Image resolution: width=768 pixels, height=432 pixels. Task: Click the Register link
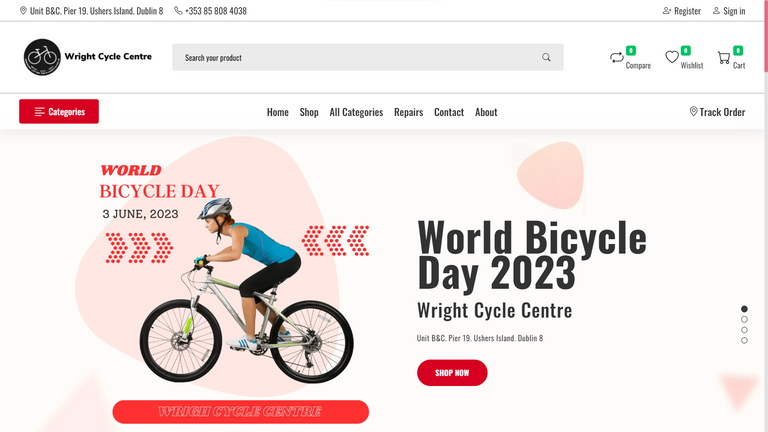(682, 11)
